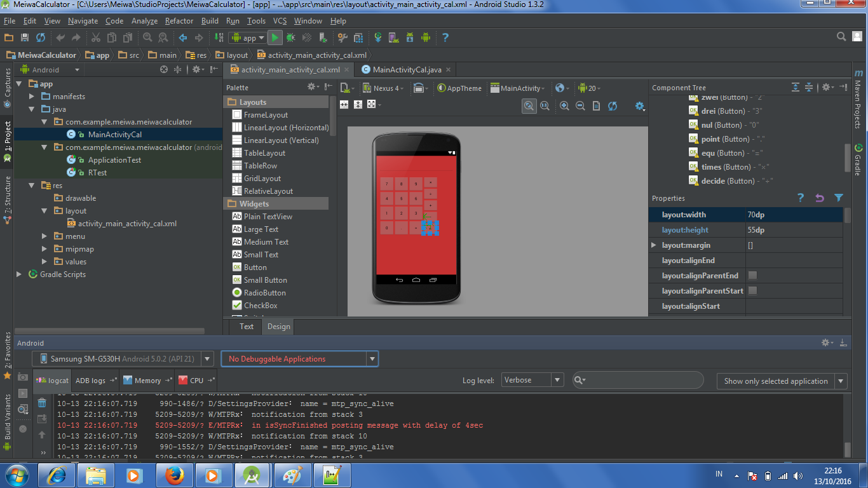
Task: Open the Refactor menu
Action: tap(179, 20)
